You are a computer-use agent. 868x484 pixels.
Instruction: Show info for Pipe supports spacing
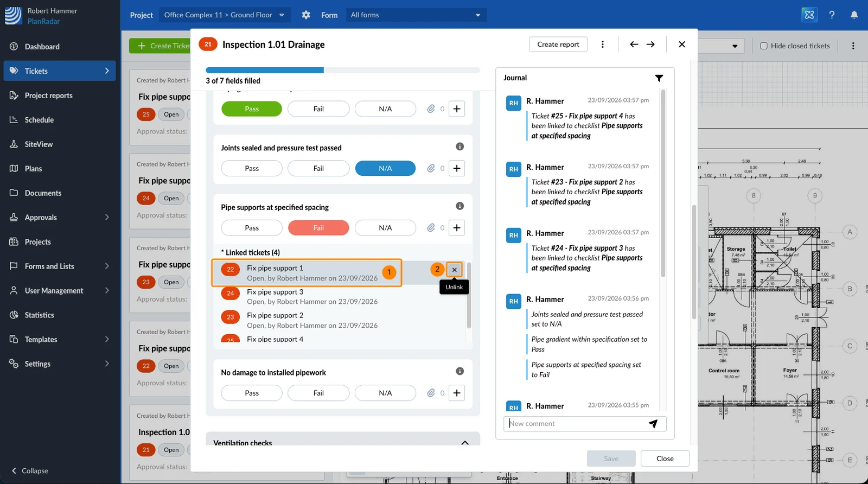(x=459, y=206)
